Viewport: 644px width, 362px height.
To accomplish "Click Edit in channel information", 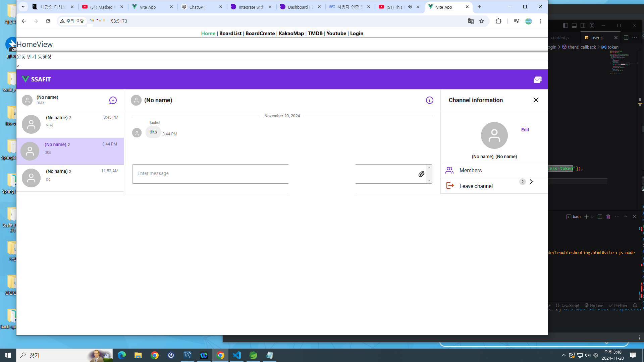I will pos(525,130).
